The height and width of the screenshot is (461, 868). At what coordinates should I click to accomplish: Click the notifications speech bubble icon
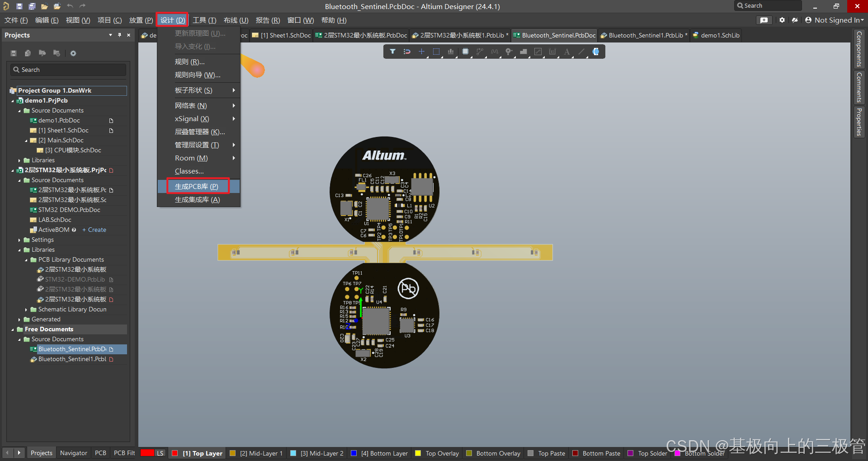tap(764, 20)
